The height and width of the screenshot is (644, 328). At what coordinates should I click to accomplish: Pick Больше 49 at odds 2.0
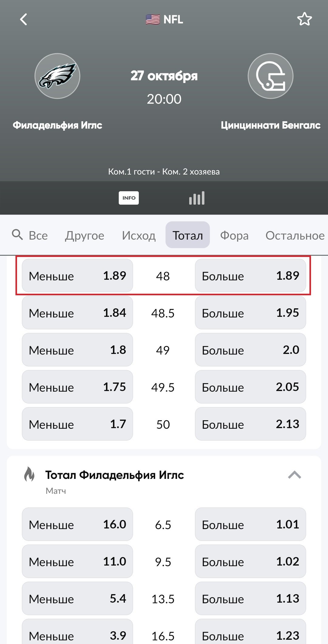250,350
